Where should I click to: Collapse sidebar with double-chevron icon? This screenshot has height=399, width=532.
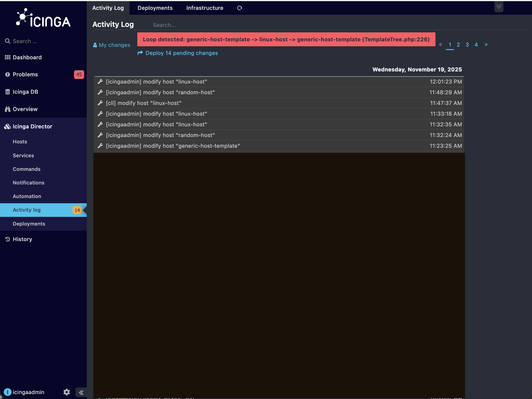coord(81,392)
